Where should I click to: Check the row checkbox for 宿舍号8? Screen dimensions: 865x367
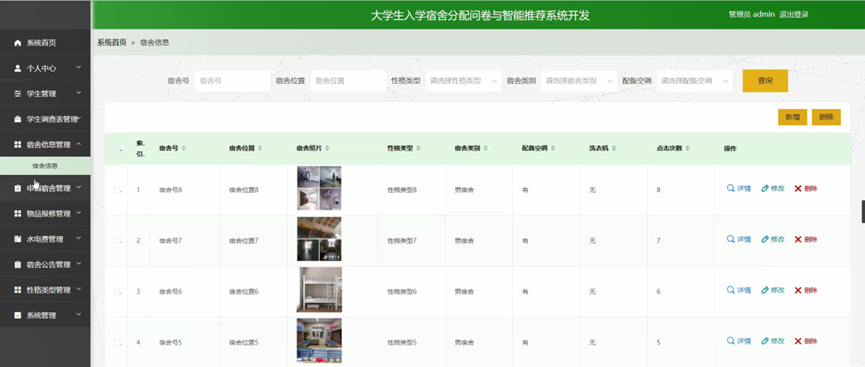[117, 190]
